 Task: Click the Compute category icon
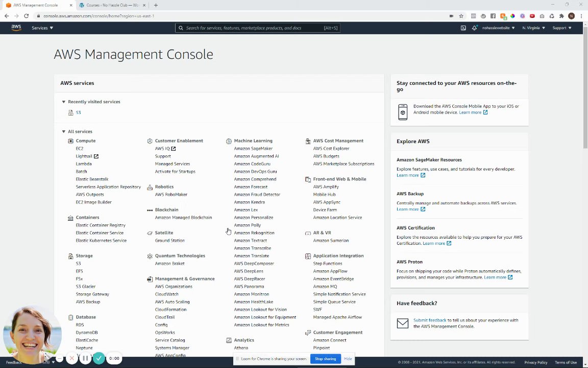(x=70, y=141)
